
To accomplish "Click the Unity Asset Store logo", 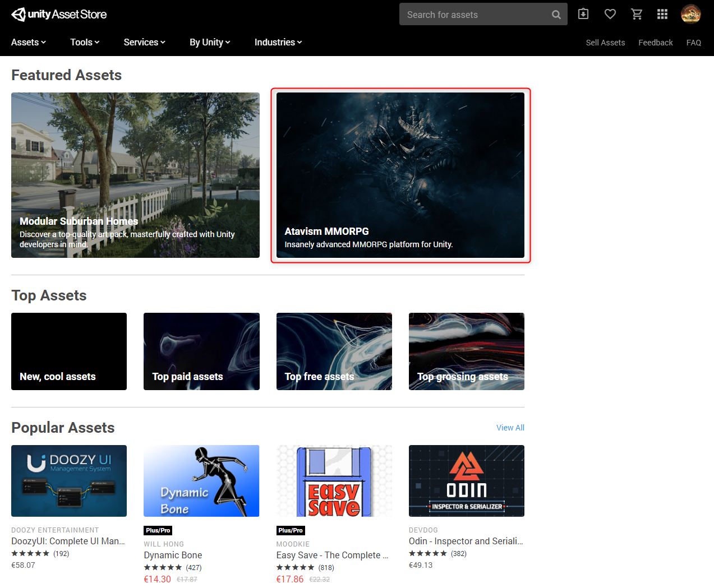I will click(x=59, y=15).
